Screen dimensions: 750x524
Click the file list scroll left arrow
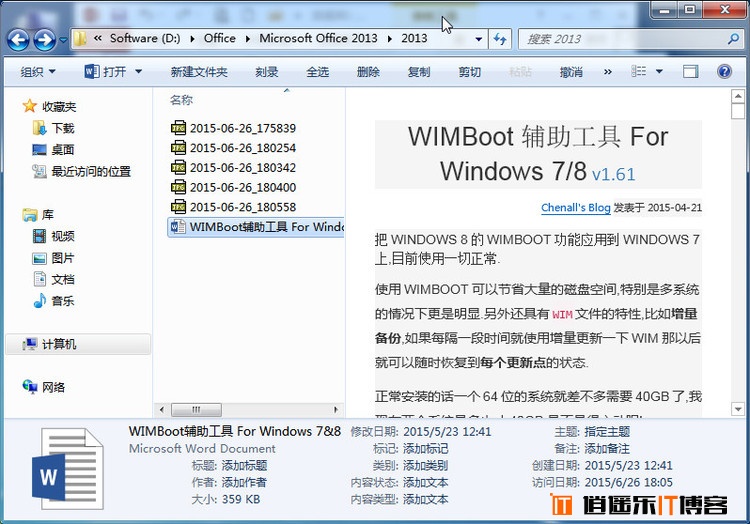(x=162, y=410)
